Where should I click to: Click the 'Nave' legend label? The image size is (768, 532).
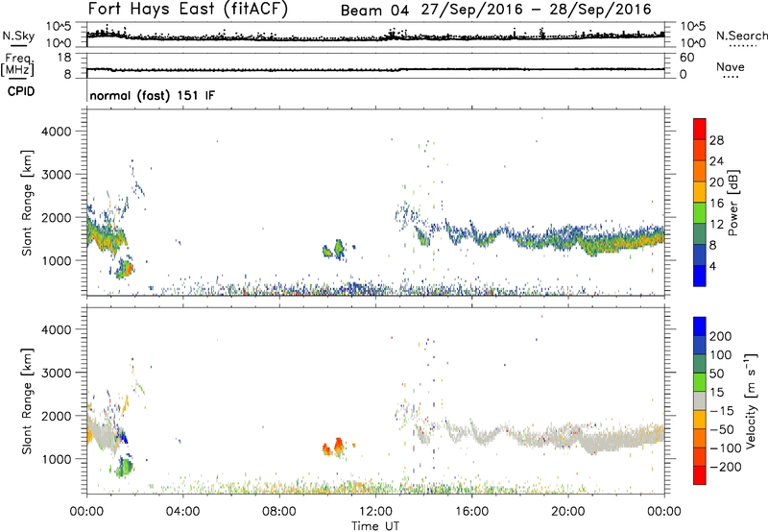tap(731, 66)
